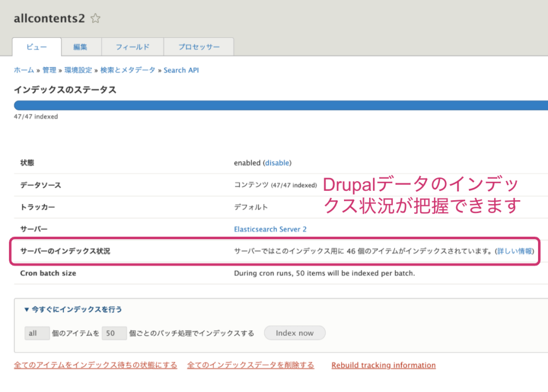
Task: Click 全てのアイテムをインデックス待ちの状態にする link
Action: coord(96,365)
